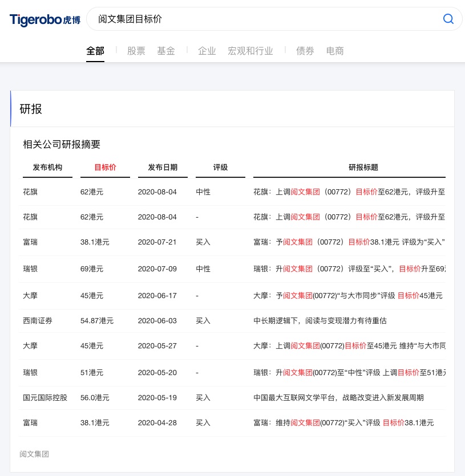
Task: Click 西南证券 in the institution column
Action: (x=38, y=320)
